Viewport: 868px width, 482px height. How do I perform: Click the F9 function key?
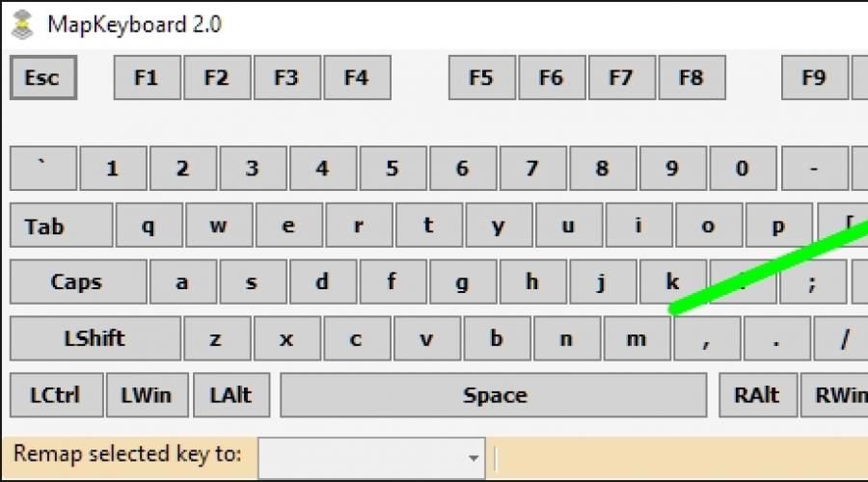[814, 78]
